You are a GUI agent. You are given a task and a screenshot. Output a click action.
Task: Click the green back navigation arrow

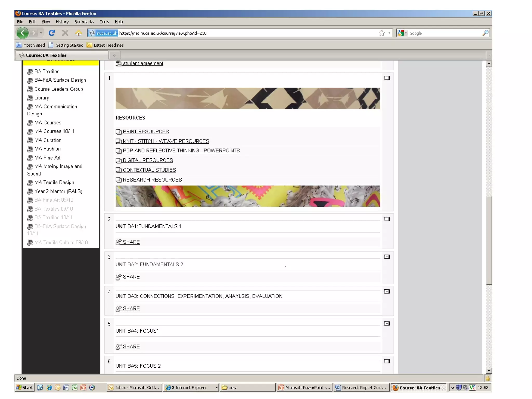pyautogui.click(x=23, y=33)
